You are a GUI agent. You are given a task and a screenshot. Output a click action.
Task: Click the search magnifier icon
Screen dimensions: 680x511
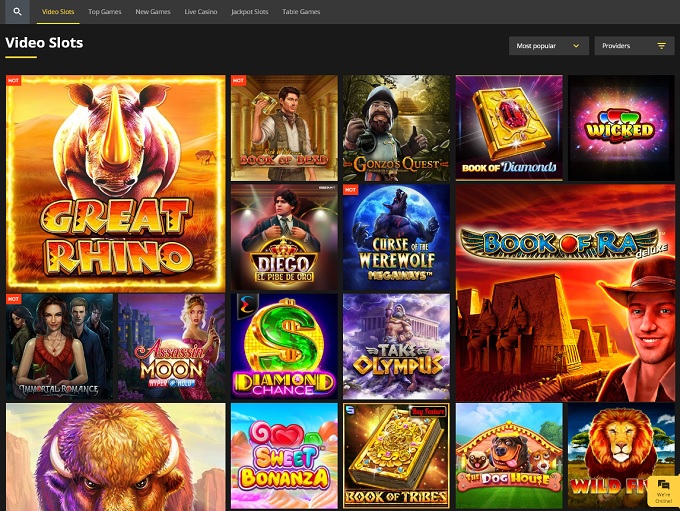pyautogui.click(x=17, y=12)
